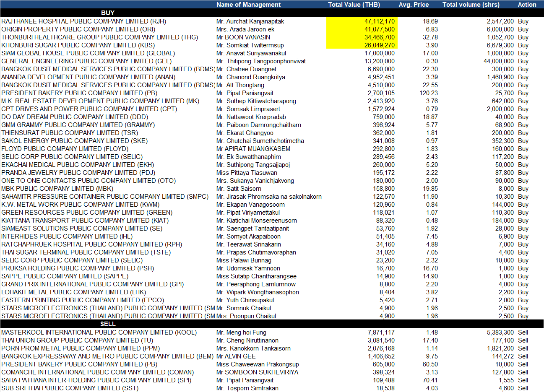Click SAKOL ENERGY (SKE) company cell
Viewport: 544px width, 392px height.
[74, 141]
